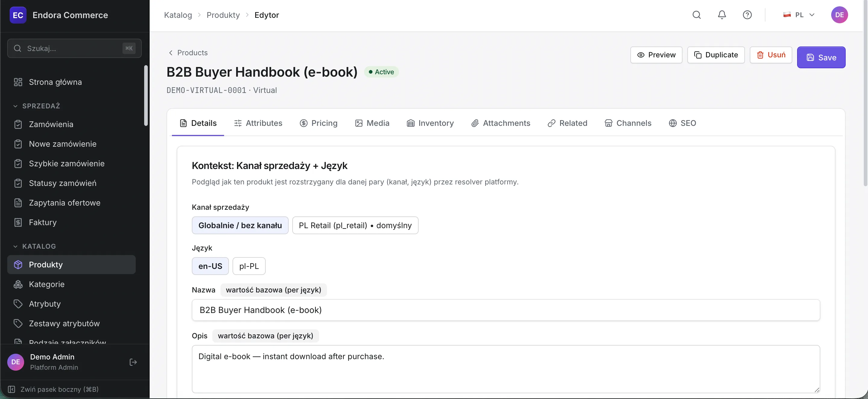Open Zapytania ofertowe in sidebar
Image resolution: width=868 pixels, height=399 pixels.
point(71,203)
